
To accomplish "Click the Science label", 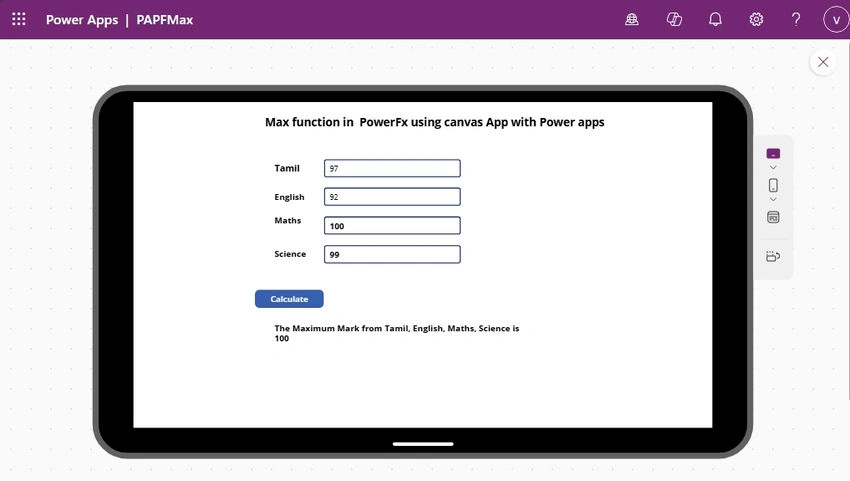I will point(290,254).
